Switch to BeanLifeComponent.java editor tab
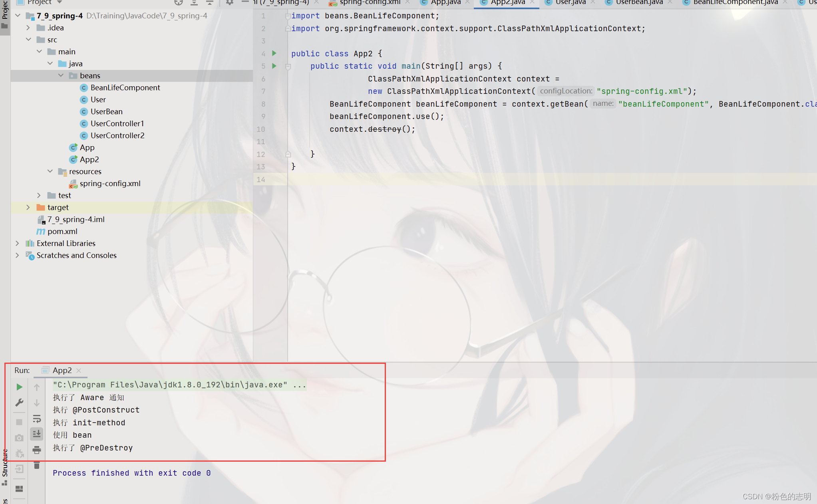Screen dimensions: 817x504 (x=735, y=2)
